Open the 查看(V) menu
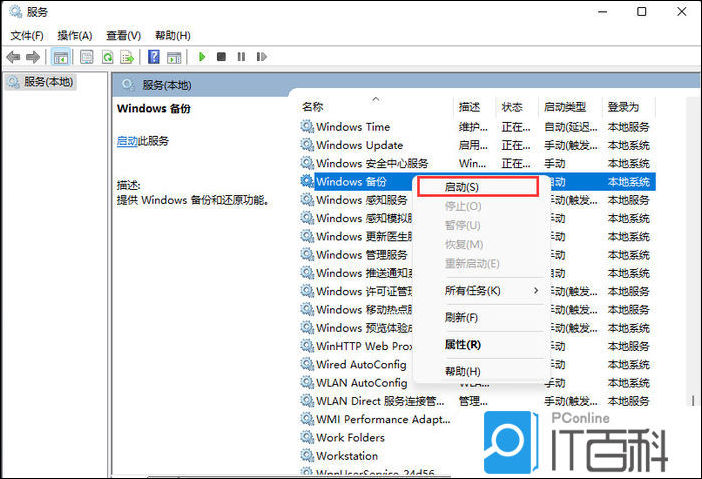This screenshot has width=702, height=479. pyautogui.click(x=124, y=35)
